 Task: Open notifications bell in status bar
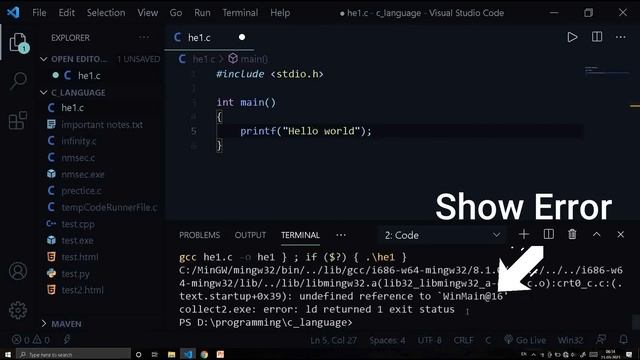(623, 340)
